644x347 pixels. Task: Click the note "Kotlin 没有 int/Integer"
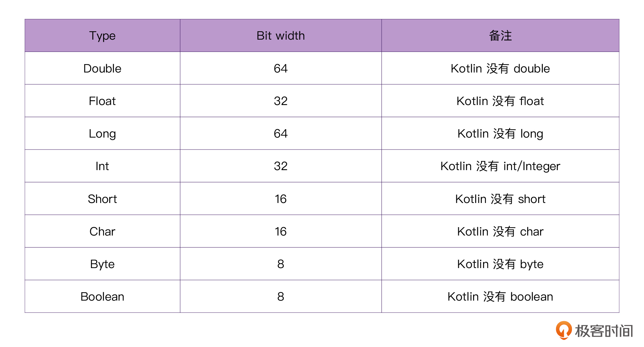[500, 166]
